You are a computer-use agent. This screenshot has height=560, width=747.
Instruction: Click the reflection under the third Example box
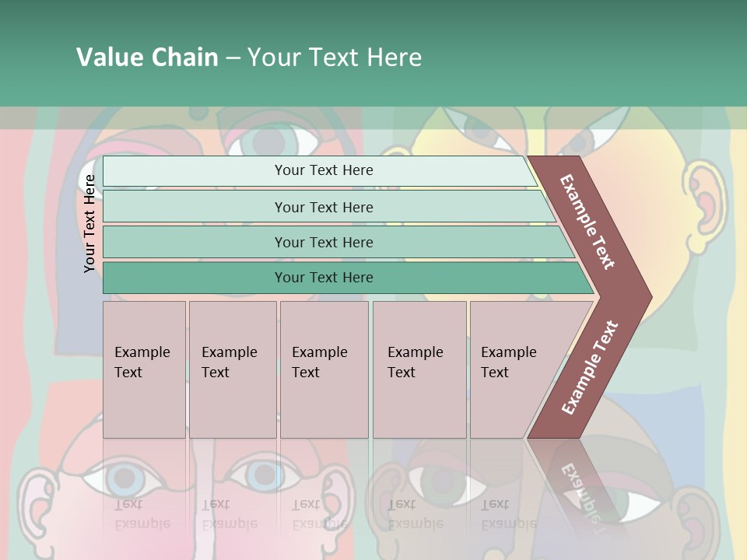[321, 513]
